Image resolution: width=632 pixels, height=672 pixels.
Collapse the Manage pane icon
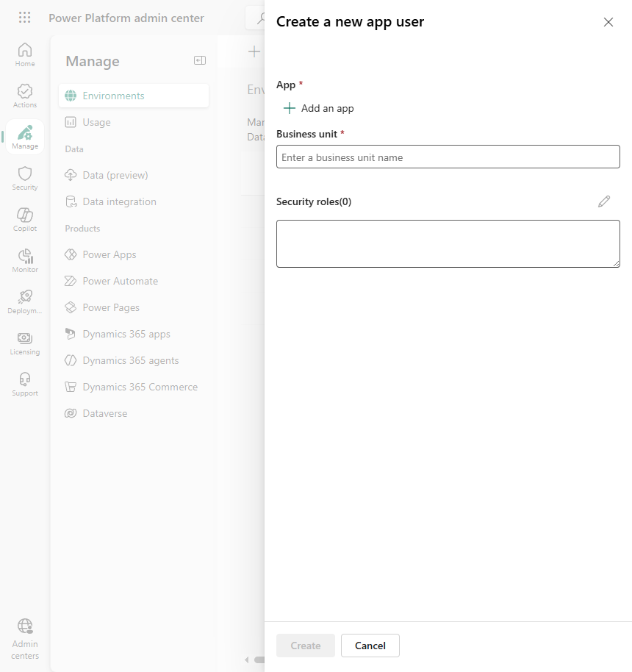coord(200,60)
